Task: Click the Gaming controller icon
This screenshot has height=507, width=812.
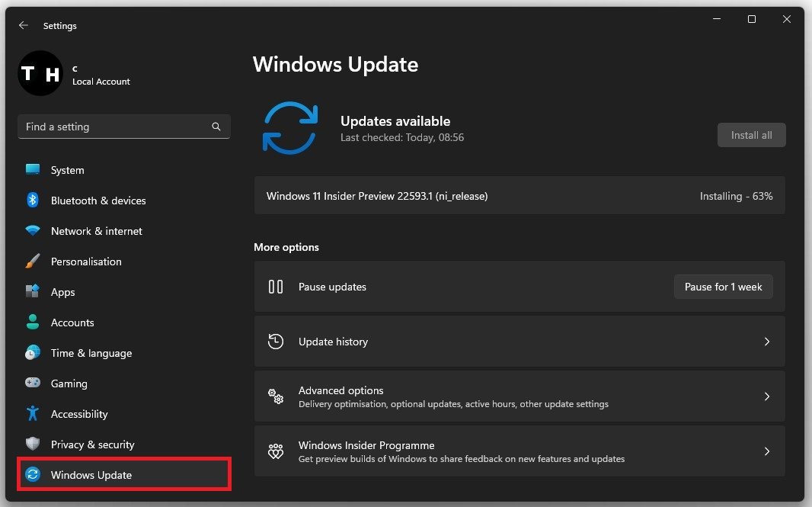Action: [33, 383]
